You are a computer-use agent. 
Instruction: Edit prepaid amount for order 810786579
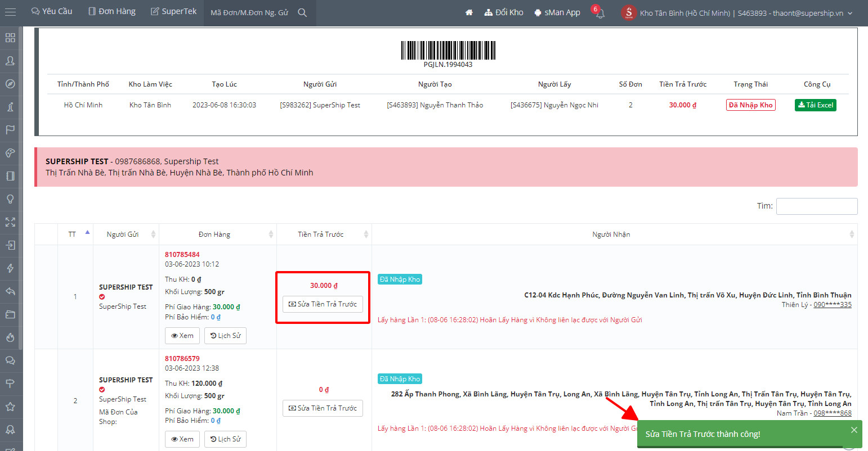[x=323, y=408]
